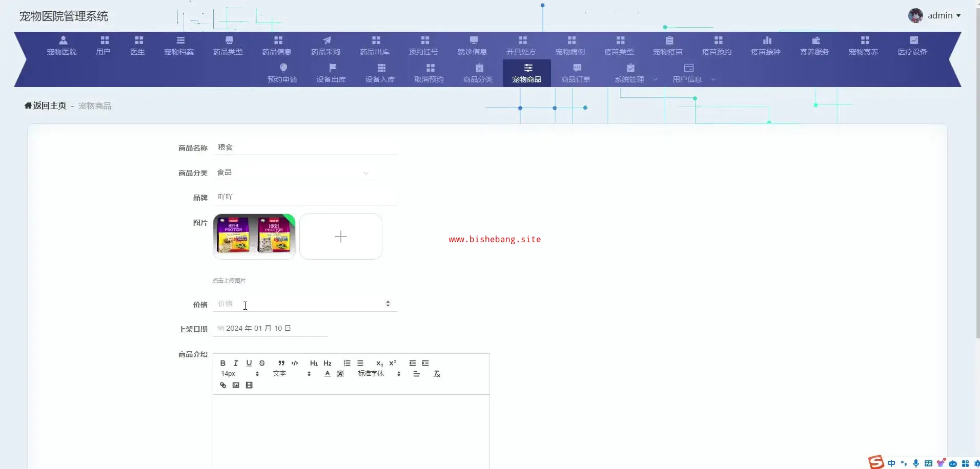Open the admin account dropdown
This screenshot has width=980, height=469.
(x=934, y=15)
